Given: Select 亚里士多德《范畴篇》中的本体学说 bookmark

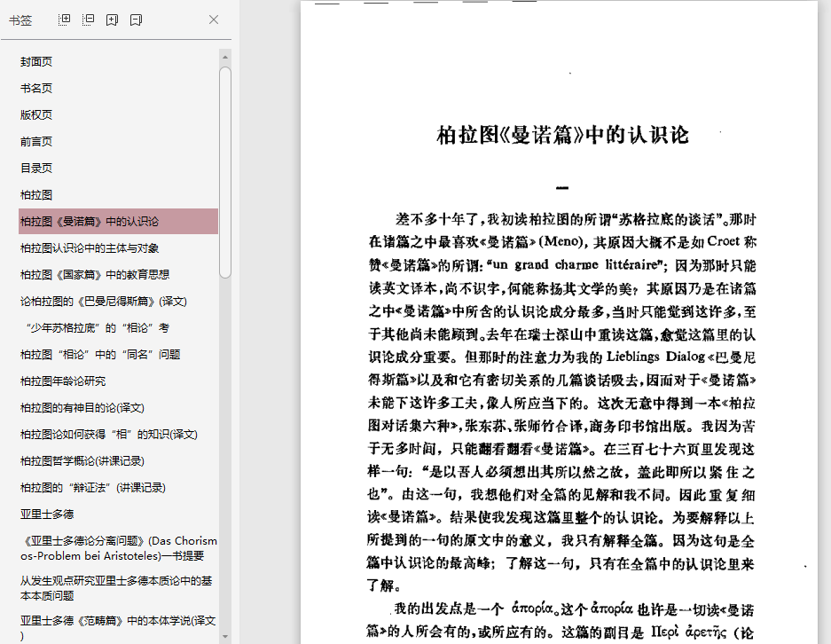Looking at the screenshot, I should 118,627.
